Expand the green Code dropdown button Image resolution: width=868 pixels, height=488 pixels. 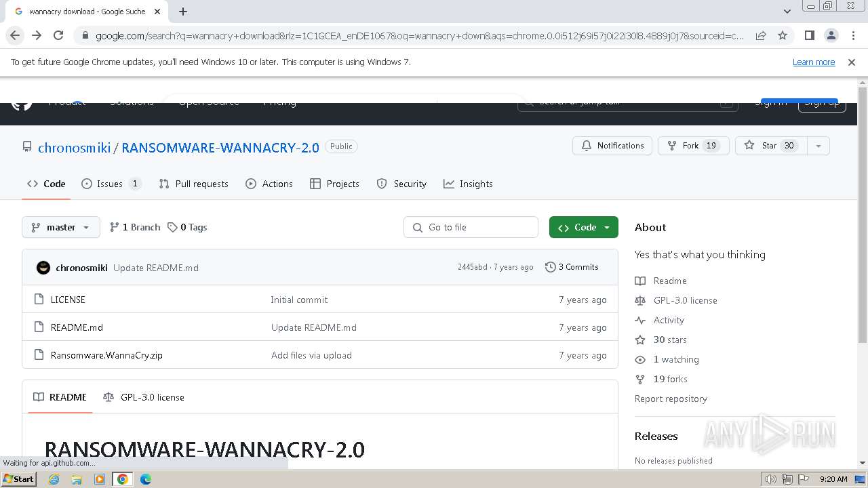[584, 227]
